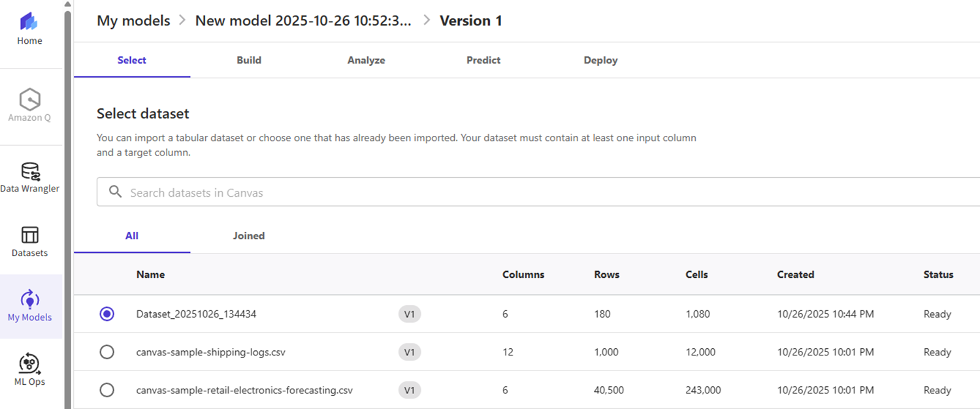Open ML Ops from the sidebar

[x=29, y=364]
